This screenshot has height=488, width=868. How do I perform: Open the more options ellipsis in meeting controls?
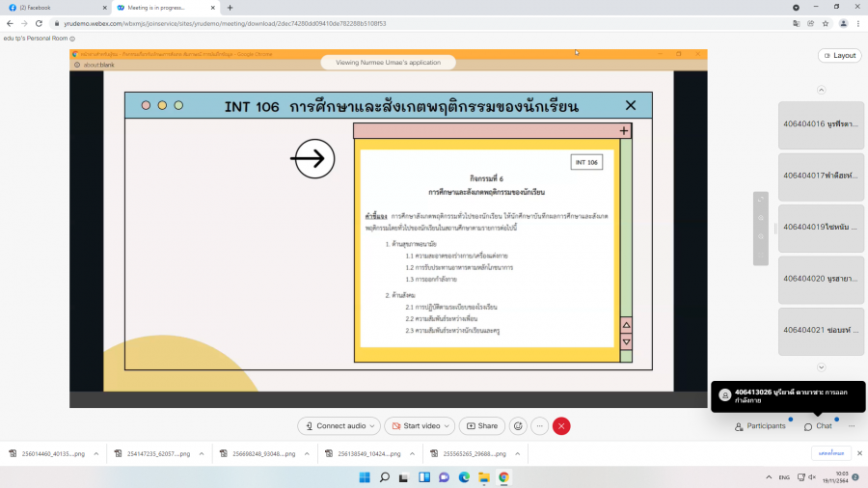click(540, 425)
